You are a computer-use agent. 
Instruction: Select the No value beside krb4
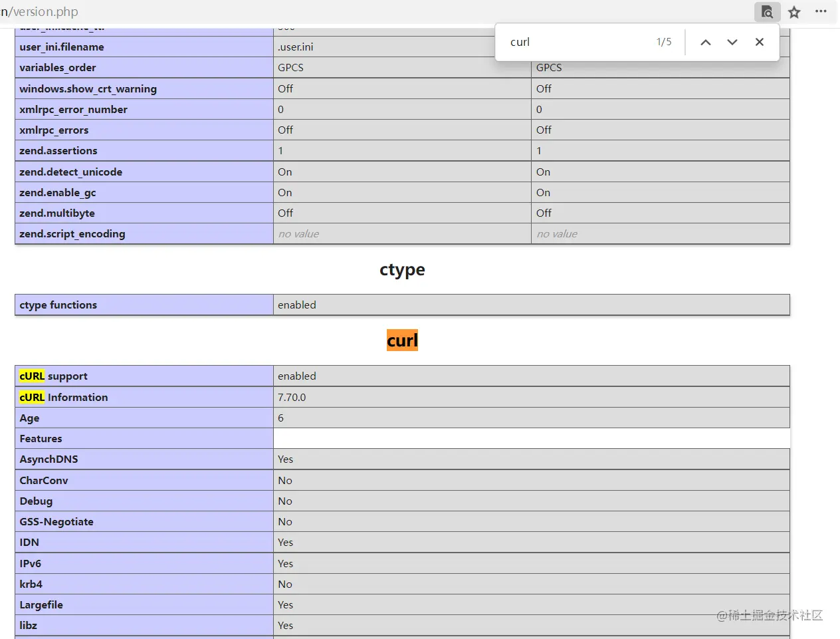(285, 584)
